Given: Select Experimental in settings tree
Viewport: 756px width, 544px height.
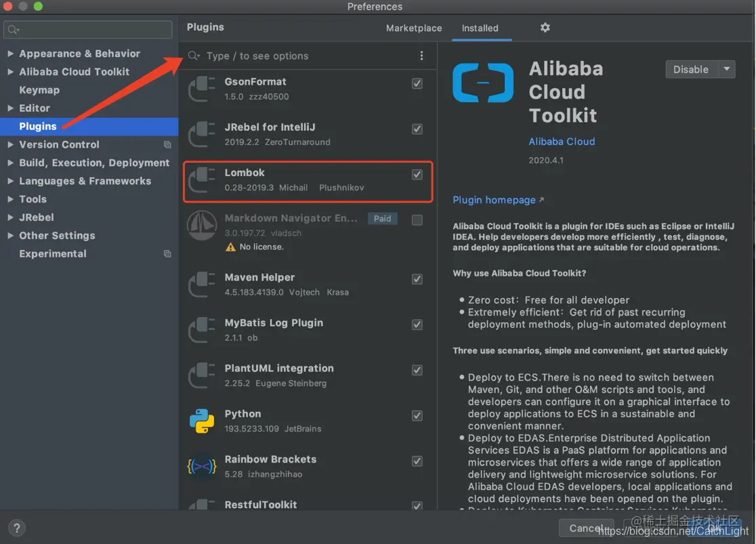Looking at the screenshot, I should (53, 253).
